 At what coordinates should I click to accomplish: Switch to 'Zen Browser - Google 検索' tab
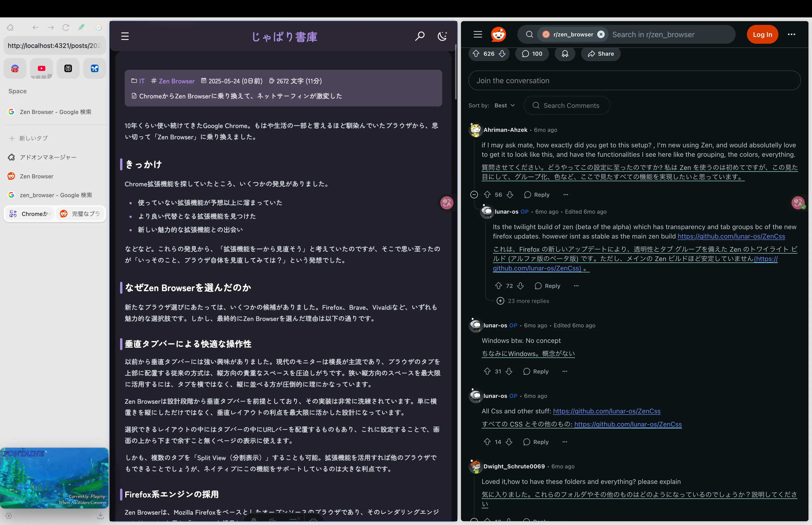[55, 112]
